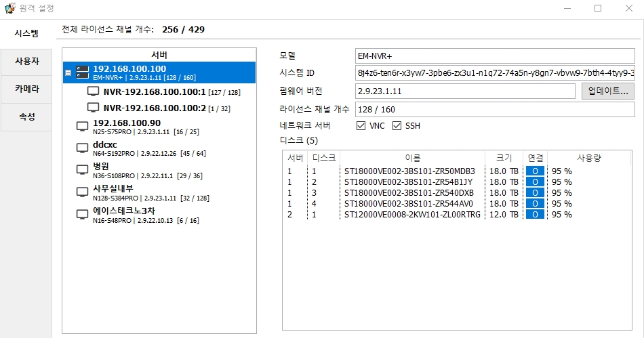Toggle the SSH network server checkbox
644x338 pixels.
[x=397, y=126]
